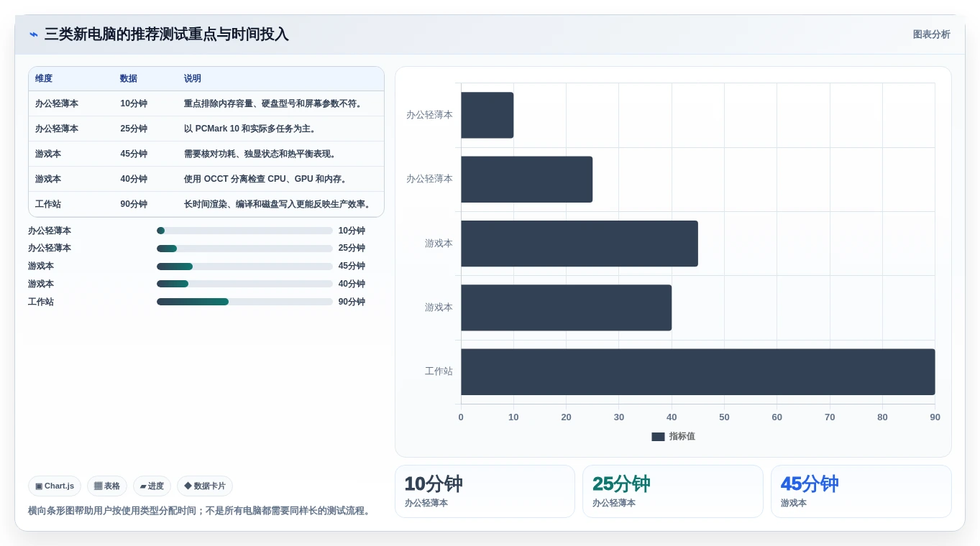This screenshot has width=980, height=546.
Task: Click the 指标值 legend label
Action: [682, 437]
